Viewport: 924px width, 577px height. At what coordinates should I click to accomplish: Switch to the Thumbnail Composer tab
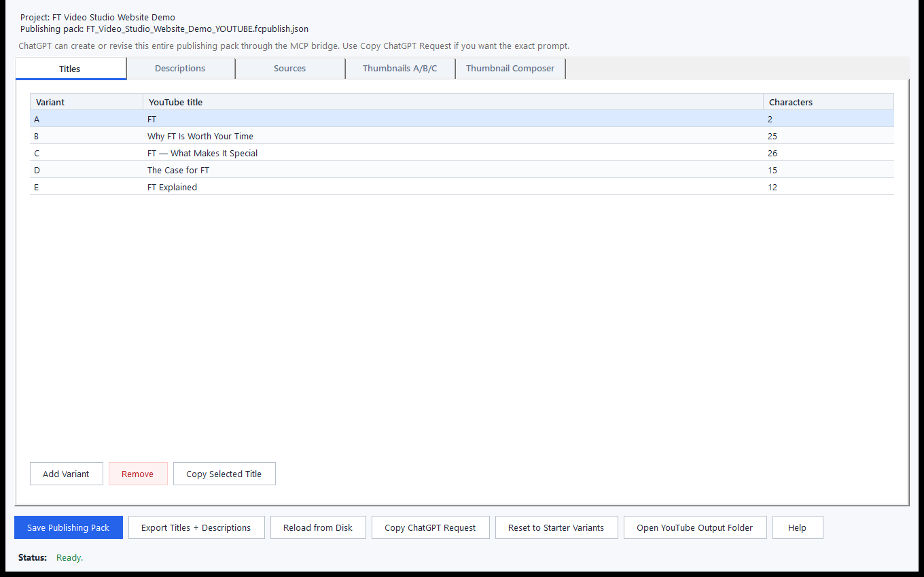pos(510,69)
